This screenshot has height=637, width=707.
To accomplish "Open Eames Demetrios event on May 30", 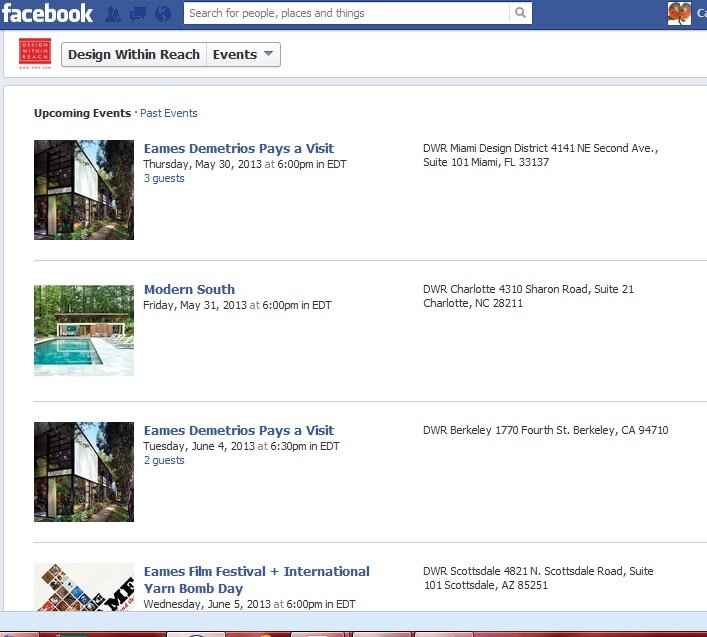I will (x=239, y=148).
